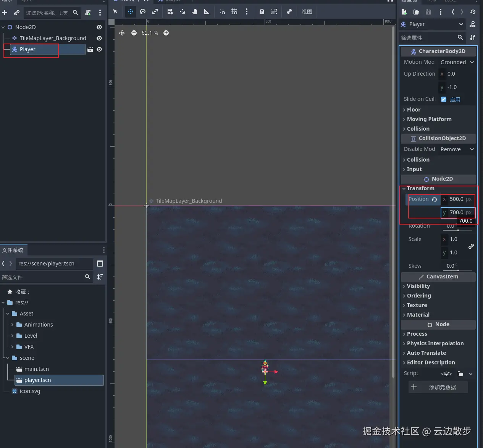Open the Motion Mode Grounded dropdown
The height and width of the screenshot is (448, 483).
pyautogui.click(x=457, y=62)
